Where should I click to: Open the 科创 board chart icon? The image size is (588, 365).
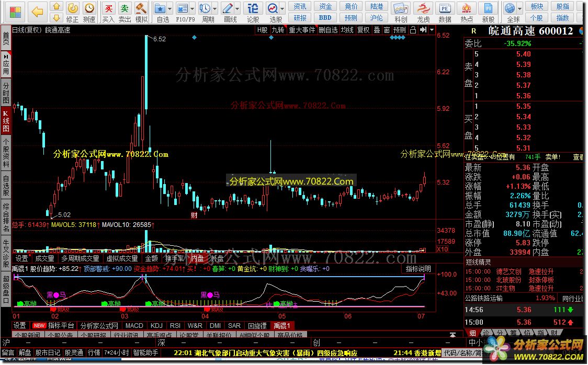(x=400, y=12)
